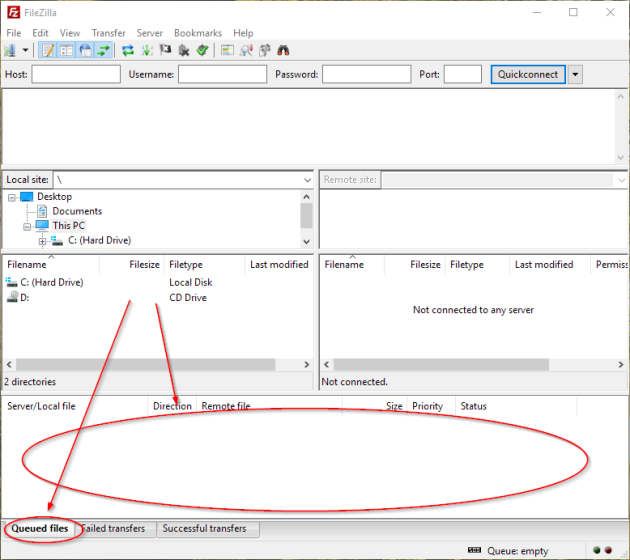This screenshot has width=630, height=560.
Task: Click the synchronized browsing icon
Action: coord(265,51)
